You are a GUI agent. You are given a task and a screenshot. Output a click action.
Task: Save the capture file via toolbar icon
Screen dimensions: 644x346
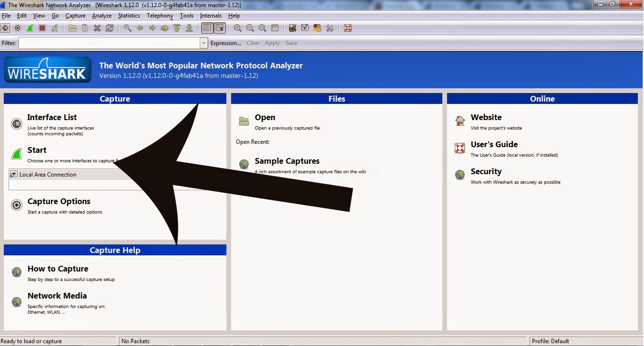[x=84, y=28]
